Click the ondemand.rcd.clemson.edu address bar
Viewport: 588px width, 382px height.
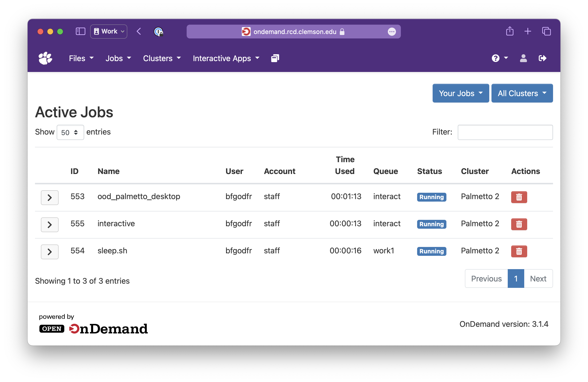click(x=294, y=32)
